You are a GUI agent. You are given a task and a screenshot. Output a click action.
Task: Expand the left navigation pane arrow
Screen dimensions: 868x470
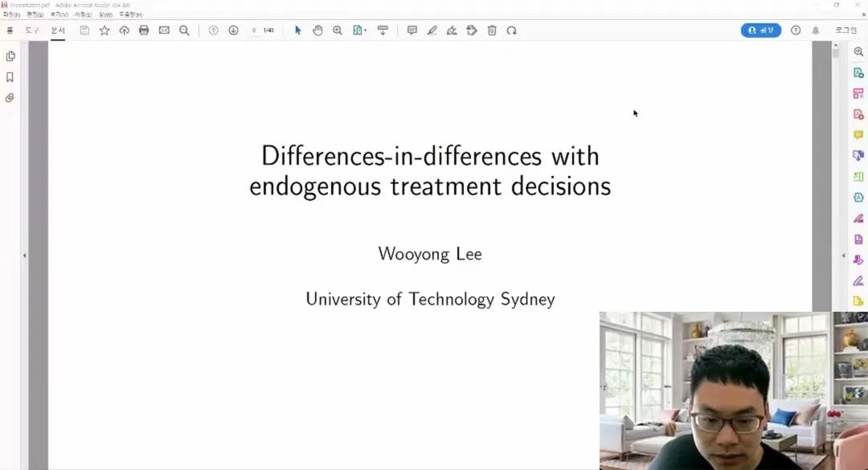(24, 255)
